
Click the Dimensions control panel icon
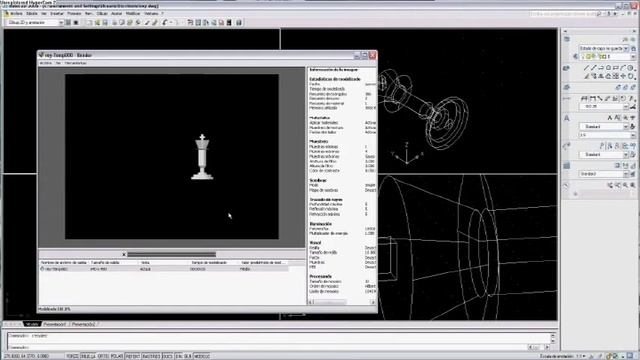pos(567,99)
